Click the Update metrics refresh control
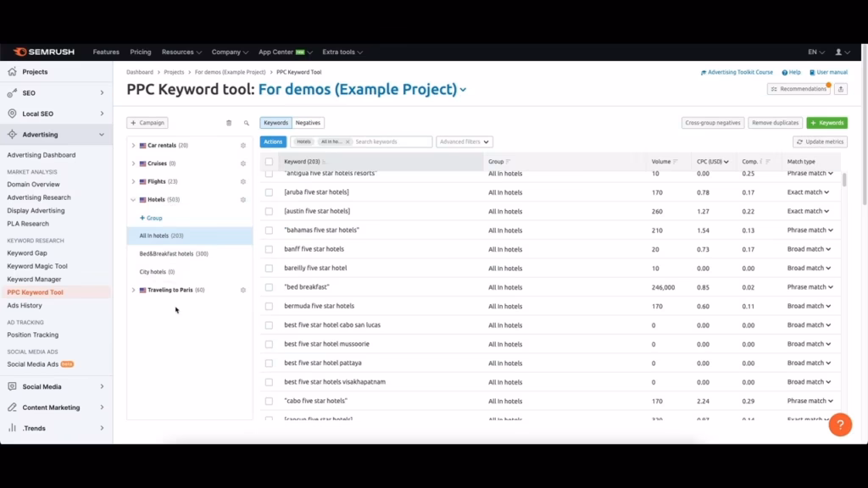The image size is (868, 488). tap(820, 141)
